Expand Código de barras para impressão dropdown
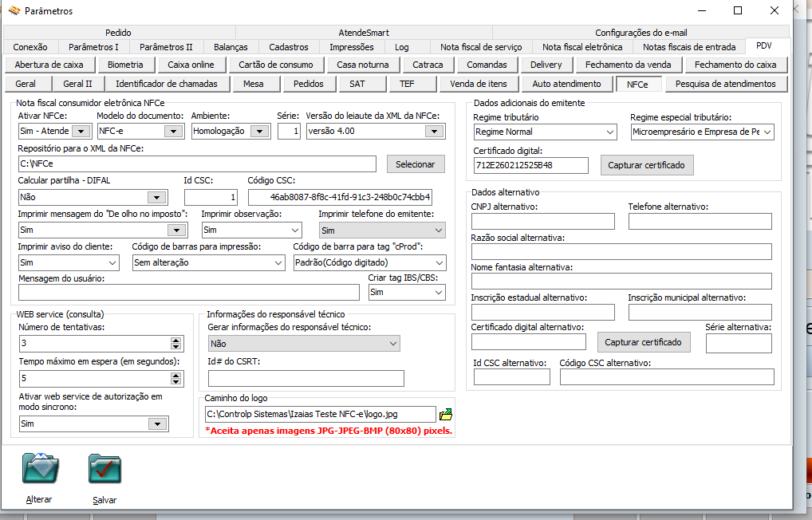Screen dimensions: 812x520 [278, 262]
